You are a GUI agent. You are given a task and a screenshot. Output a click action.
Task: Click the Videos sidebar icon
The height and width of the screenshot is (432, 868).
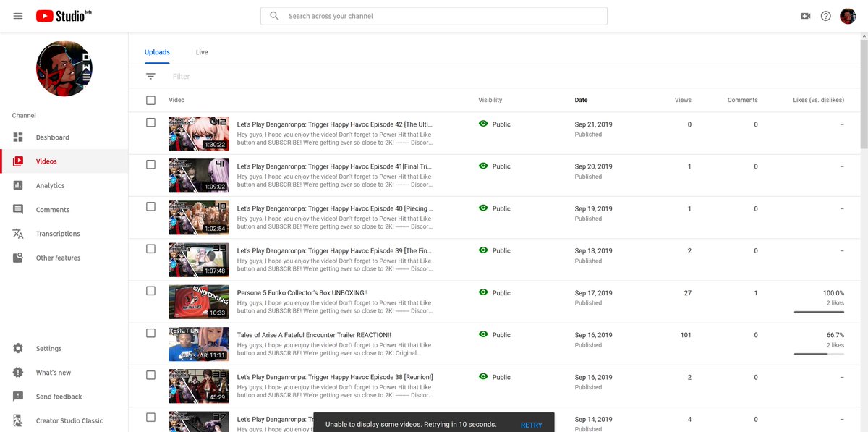[x=18, y=161]
